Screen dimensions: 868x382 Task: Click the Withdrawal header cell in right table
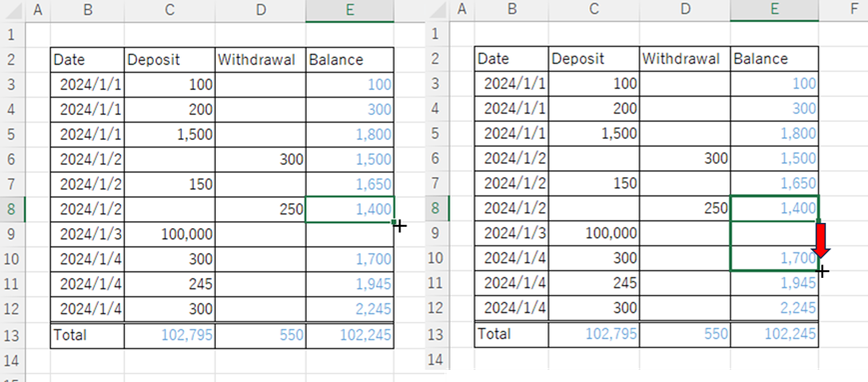pyautogui.click(x=685, y=60)
